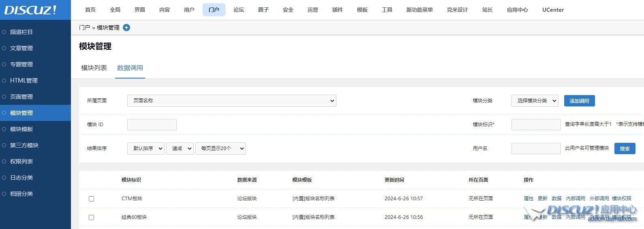The height and width of the screenshot is (229, 644).
Task: Click 模块权限 link for CTM板块
Action: point(621,199)
